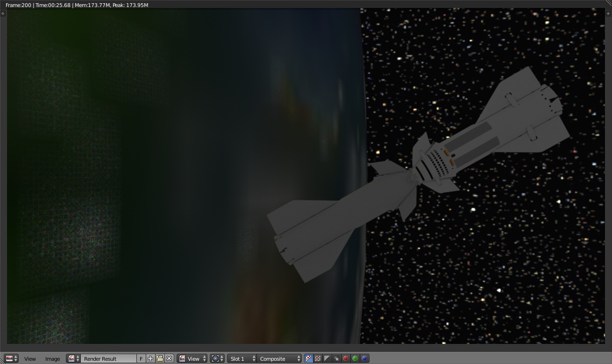Click the "Time:00:25.68" render info text
This screenshot has width=612, height=364.
[53, 5]
